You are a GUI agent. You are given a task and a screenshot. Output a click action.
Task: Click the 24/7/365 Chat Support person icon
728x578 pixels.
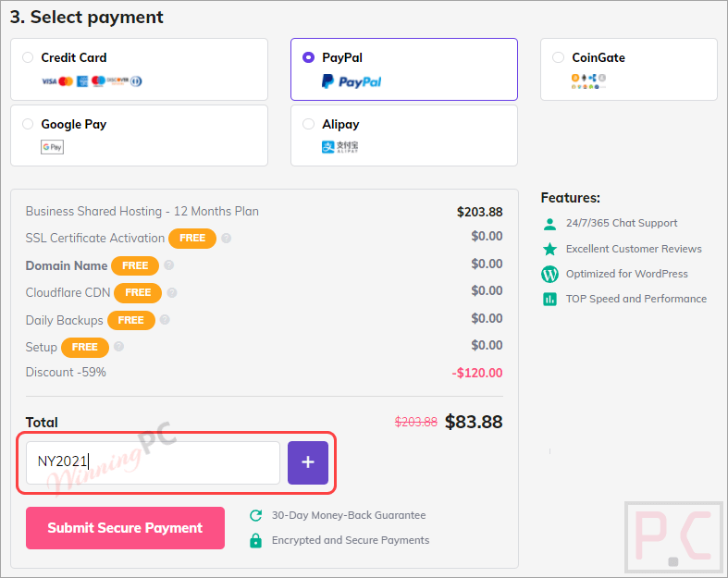point(549,224)
